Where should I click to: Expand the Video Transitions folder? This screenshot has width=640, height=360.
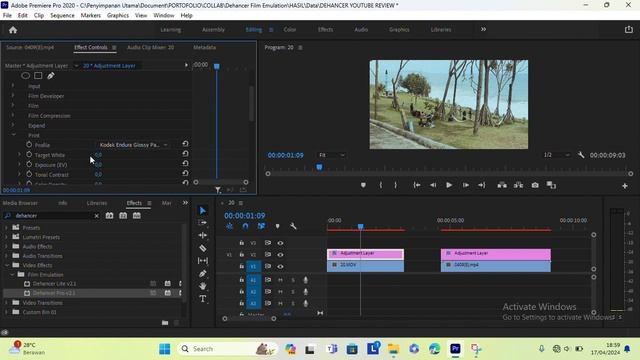click(6, 303)
